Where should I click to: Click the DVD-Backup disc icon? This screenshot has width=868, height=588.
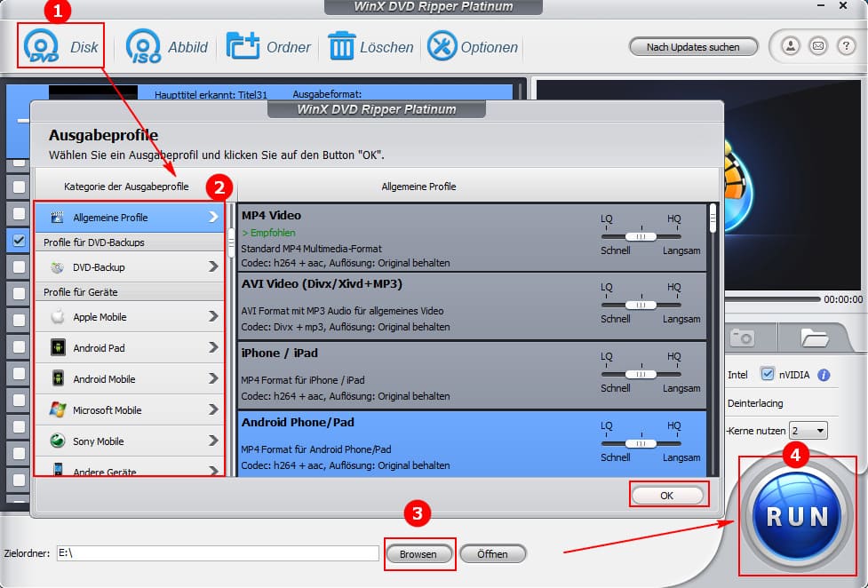[57, 267]
